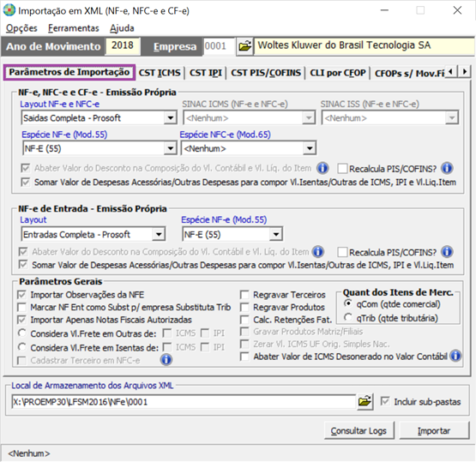Click Consultar Logs button

[x=359, y=431]
